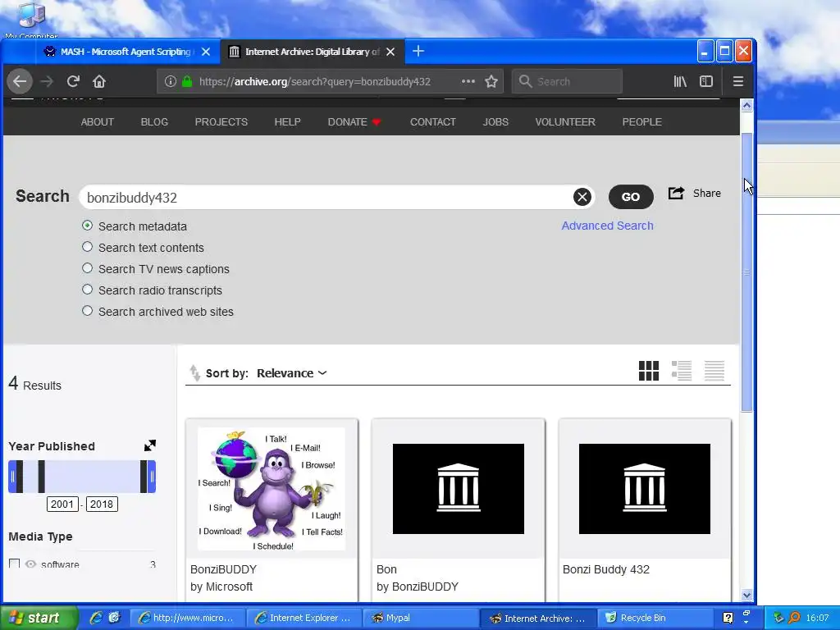This screenshot has width=840, height=630.
Task: Click the 2018 end year box
Action: click(x=101, y=504)
